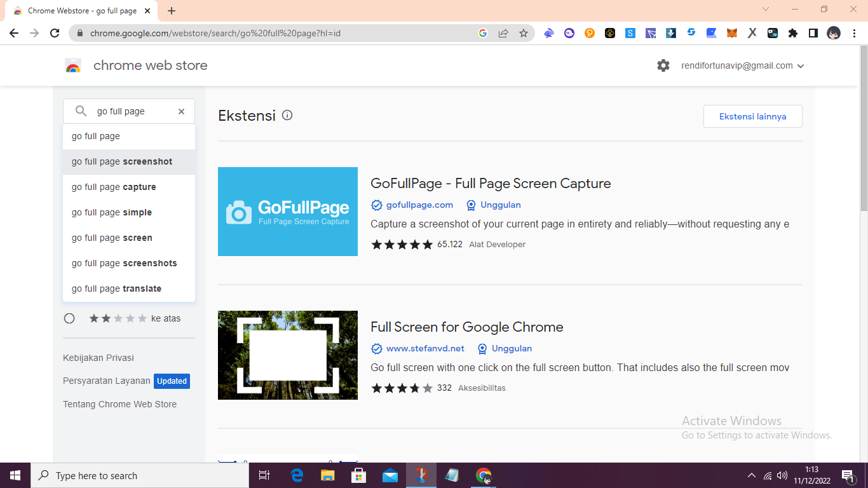Open the blue S square extension
This screenshot has width=868, height=488.
click(x=630, y=33)
